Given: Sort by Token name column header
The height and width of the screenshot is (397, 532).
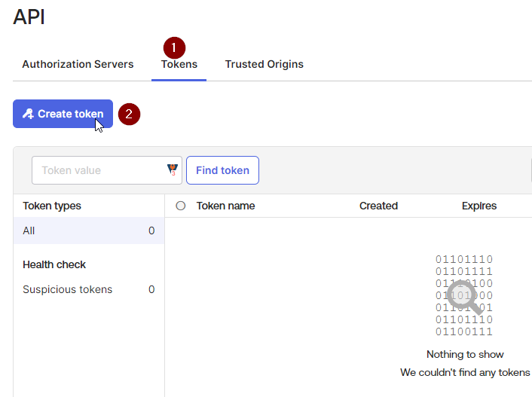Looking at the screenshot, I should [225, 206].
